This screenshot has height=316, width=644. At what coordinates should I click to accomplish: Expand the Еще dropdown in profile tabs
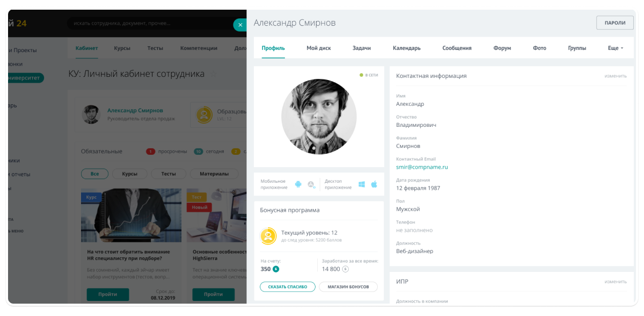click(x=616, y=48)
